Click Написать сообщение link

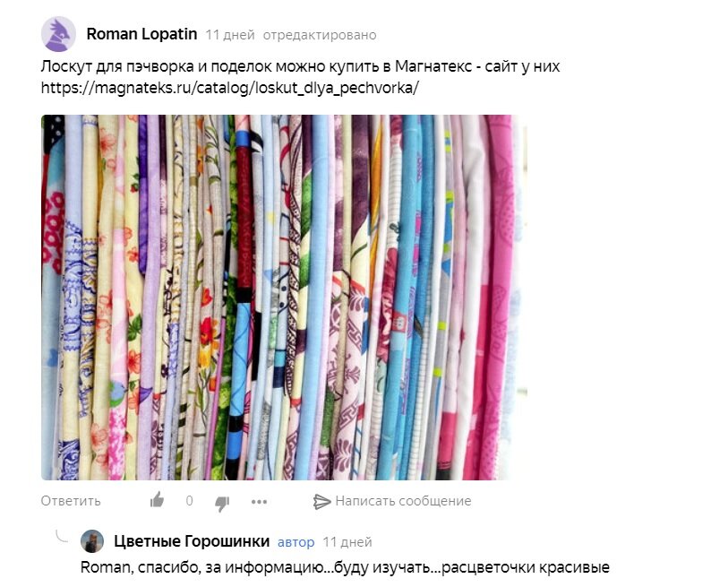point(403,501)
